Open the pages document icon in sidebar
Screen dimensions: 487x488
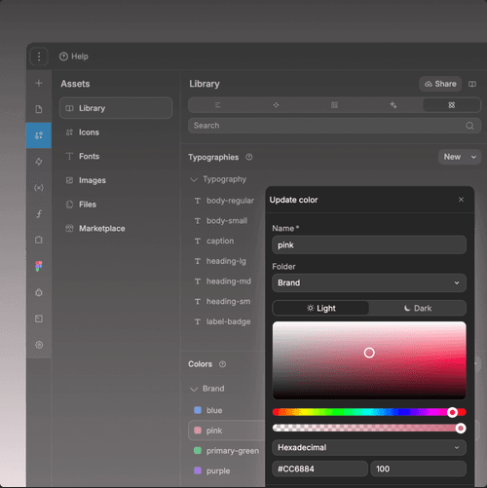(39, 109)
